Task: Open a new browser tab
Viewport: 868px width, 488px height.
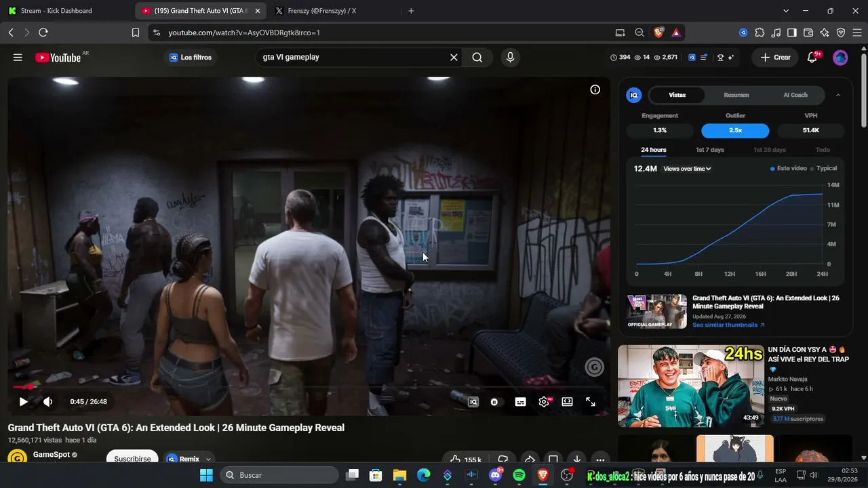Action: point(411,11)
